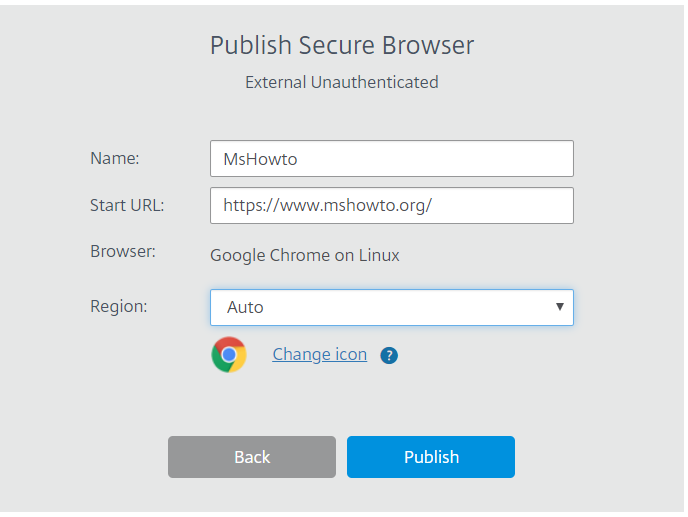This screenshot has height=517, width=688.
Task: Open the Region combo box showing Auto
Action: pos(392,307)
